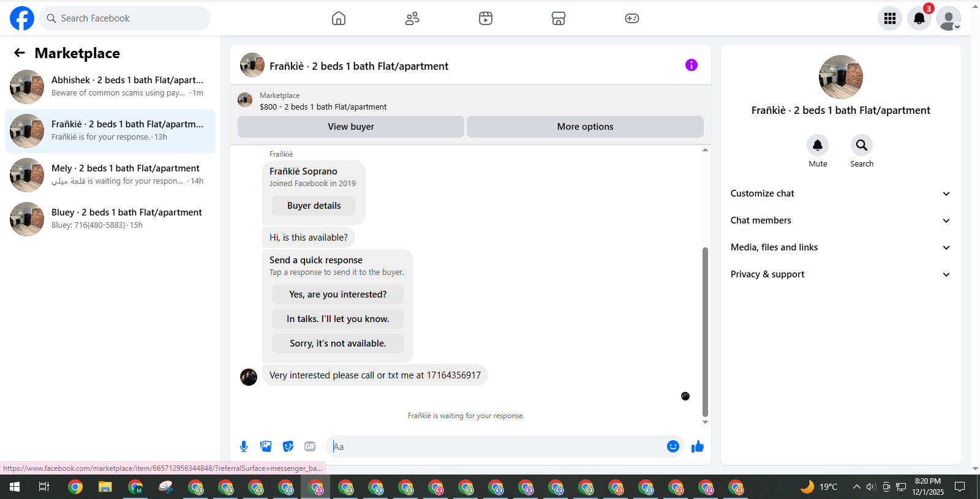Click the chat header listing avatar
Screen dimensions: 980x499
[x=252, y=65]
